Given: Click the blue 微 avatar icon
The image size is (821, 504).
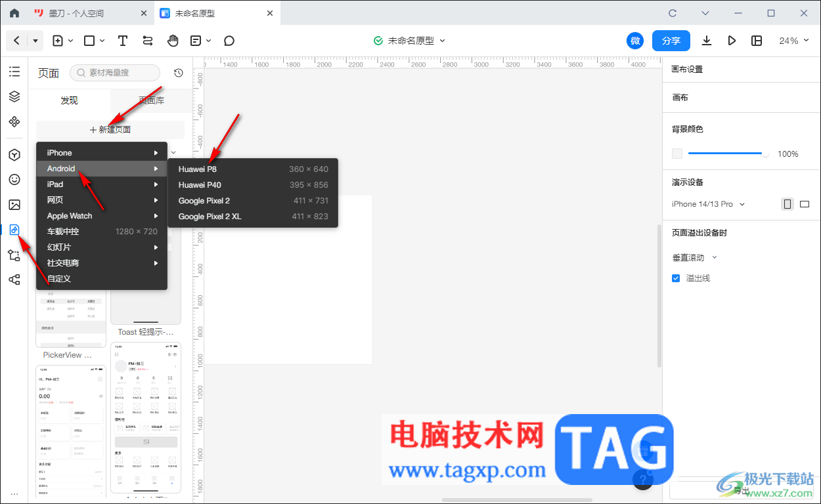Looking at the screenshot, I should point(635,41).
